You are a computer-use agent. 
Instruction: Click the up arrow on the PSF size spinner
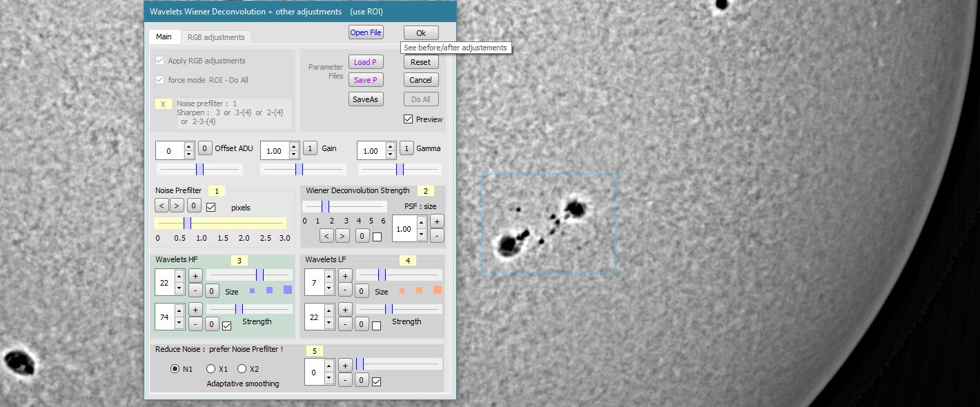(x=421, y=223)
